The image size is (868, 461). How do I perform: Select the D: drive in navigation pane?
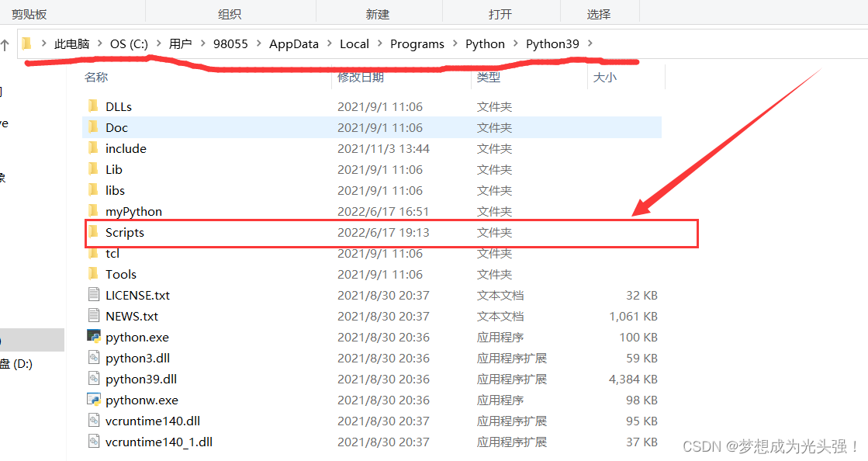(16, 364)
